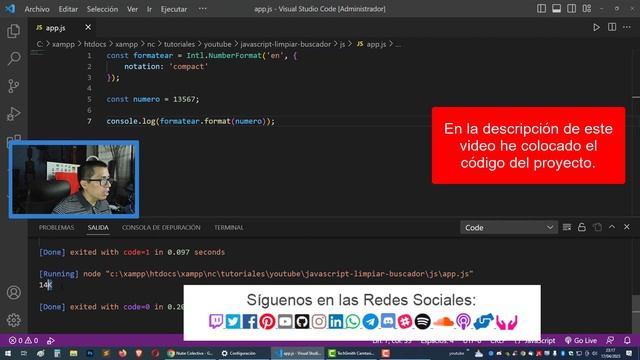Click the VS Code logo icon
This screenshot has width=640, height=360.
tap(10, 9)
